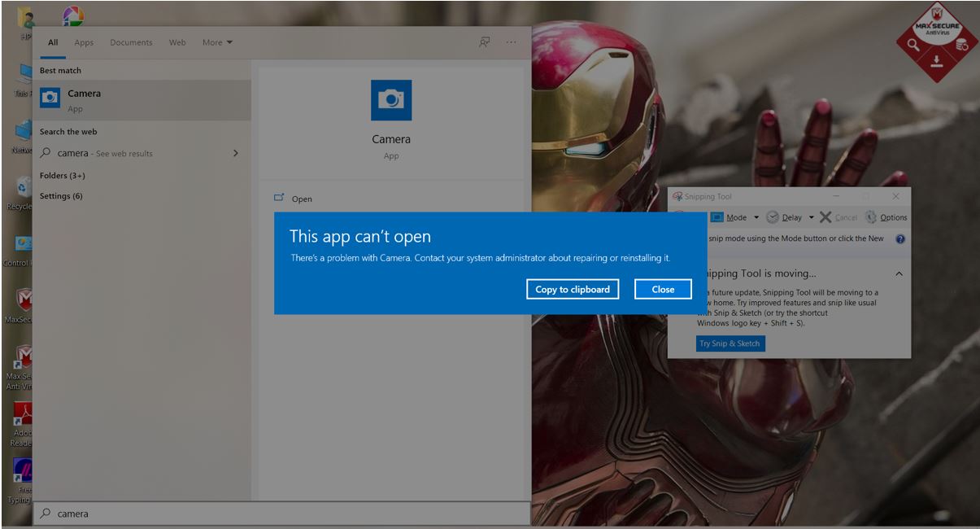This screenshot has height=529, width=980.
Task: Open Snipping Tool Delay dropdown arrow
Action: pos(812,217)
